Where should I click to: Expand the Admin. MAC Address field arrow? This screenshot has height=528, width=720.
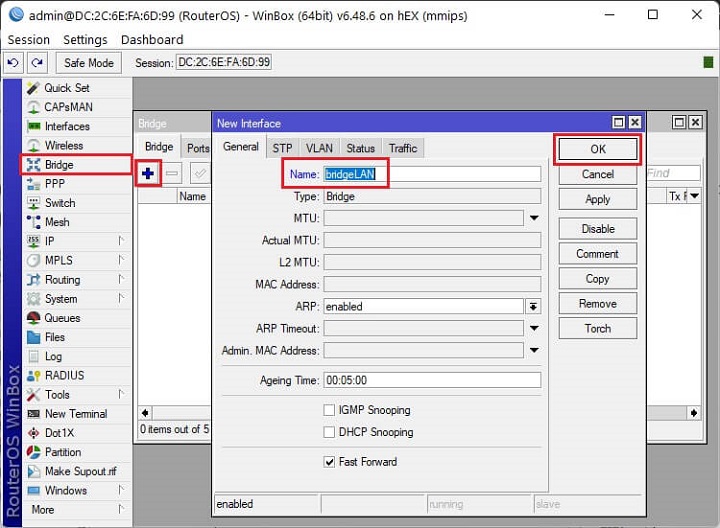[x=534, y=350]
